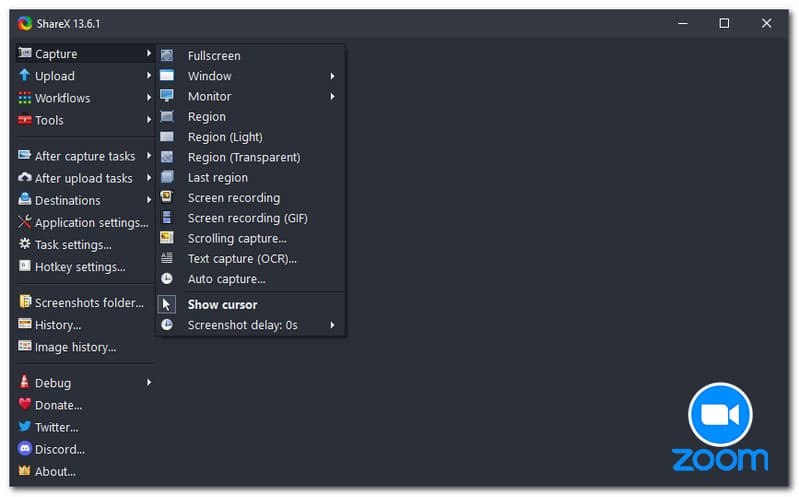
Task: Open the Screenshot delay submenu
Action: click(x=242, y=325)
